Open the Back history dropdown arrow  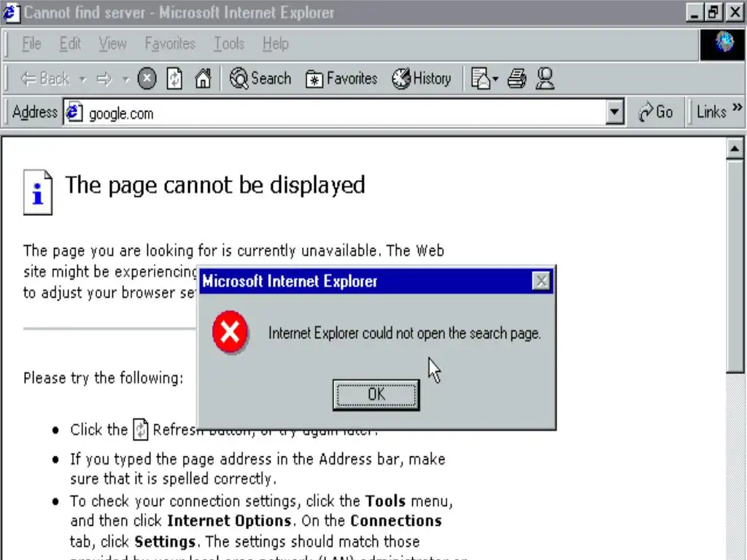[x=82, y=79]
